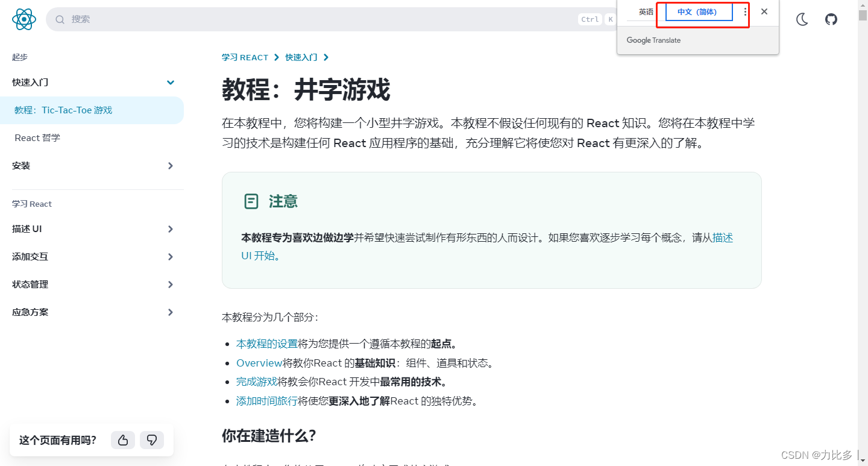This screenshot has height=466, width=868.
Task: Toggle dark mode moon icon
Action: [x=802, y=19]
